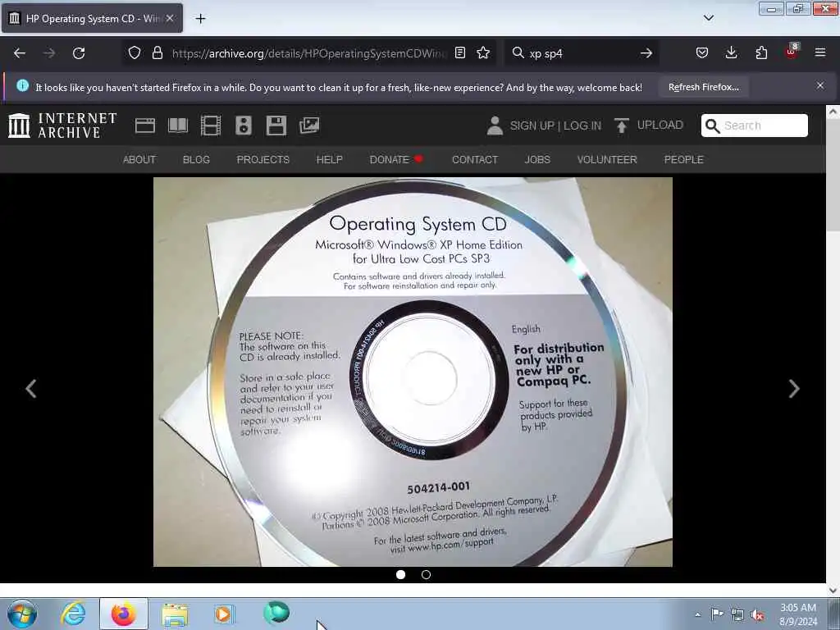Image resolution: width=840 pixels, height=630 pixels.
Task: Click the network connection tray icon
Action: (x=737, y=615)
